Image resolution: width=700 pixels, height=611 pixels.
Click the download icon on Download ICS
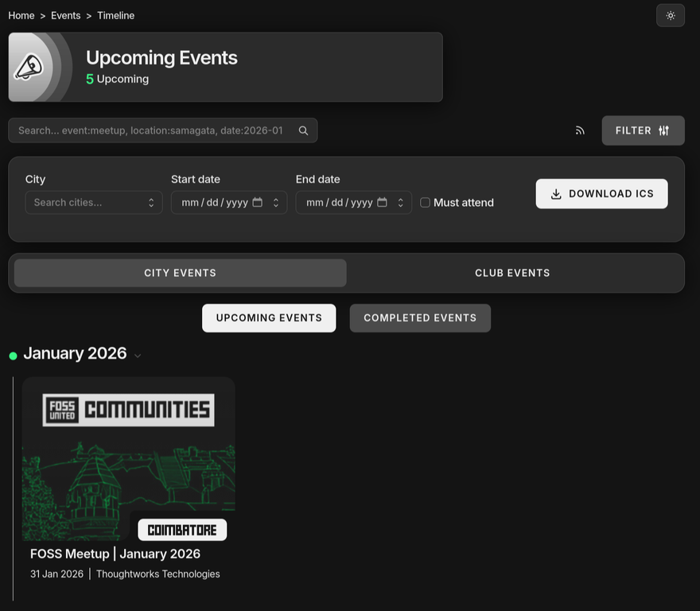click(555, 193)
